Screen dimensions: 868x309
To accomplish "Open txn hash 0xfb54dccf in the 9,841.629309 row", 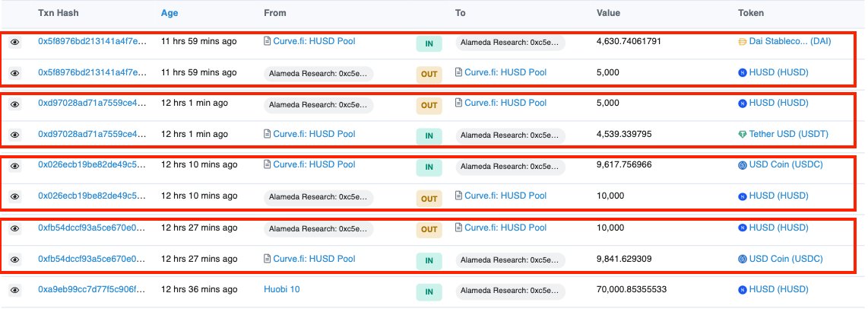I will (x=93, y=259).
